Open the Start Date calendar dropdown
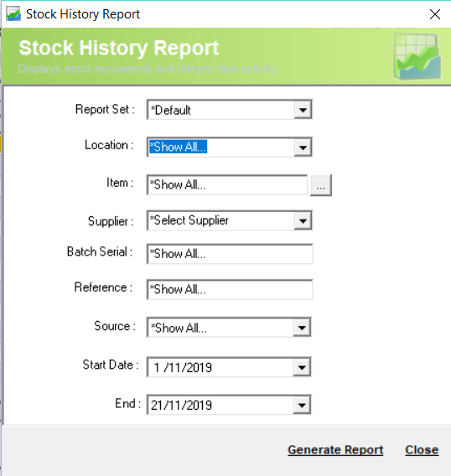This screenshot has width=451, height=476. tap(302, 368)
